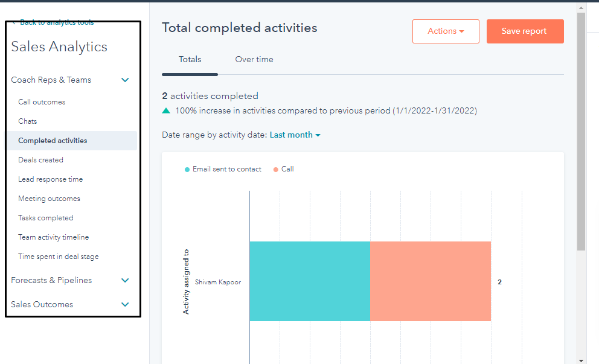This screenshot has width=599, height=364.
Task: Click the scrollbar down arrow
Action: coord(581,360)
